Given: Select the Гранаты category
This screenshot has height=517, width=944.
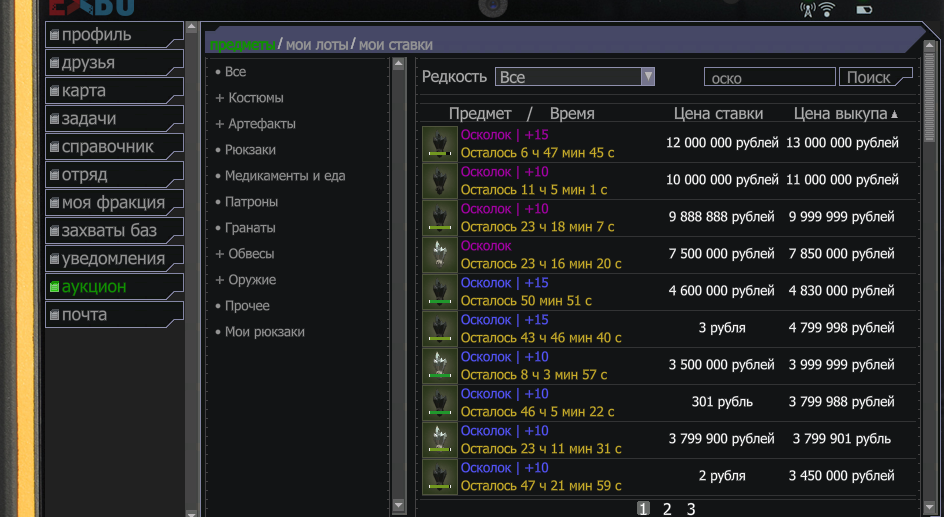Looking at the screenshot, I should coord(245,228).
